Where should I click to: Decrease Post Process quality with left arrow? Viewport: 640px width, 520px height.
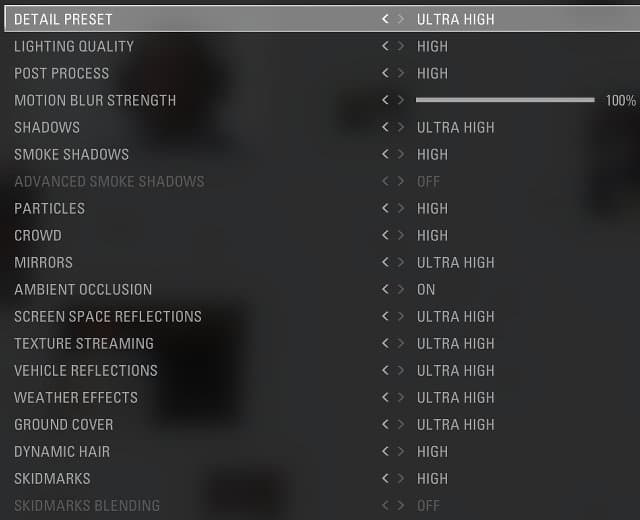tap(385, 73)
